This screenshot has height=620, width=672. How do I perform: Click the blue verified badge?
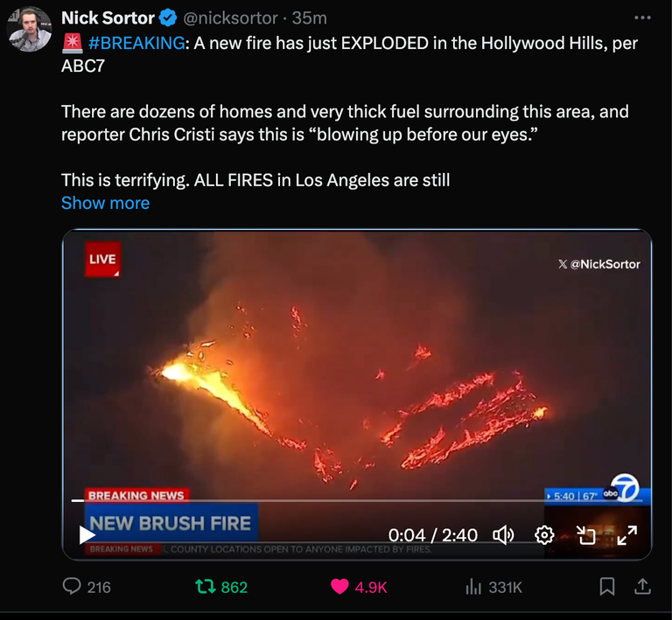click(x=168, y=18)
